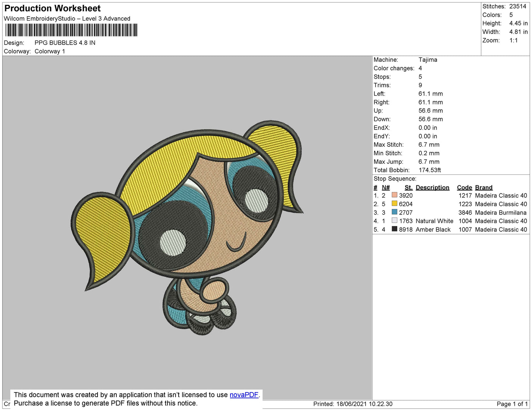
Task: Click the 8918 Amber Black swatch
Action: pos(394,229)
